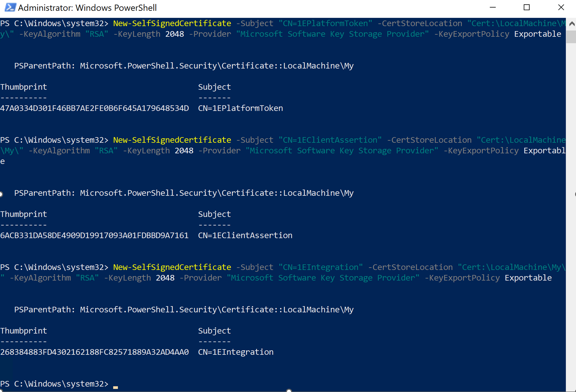Viewport: 576px width, 392px height.
Task: Click the third New-SelfSignedCertificate command text
Action: [x=172, y=267]
